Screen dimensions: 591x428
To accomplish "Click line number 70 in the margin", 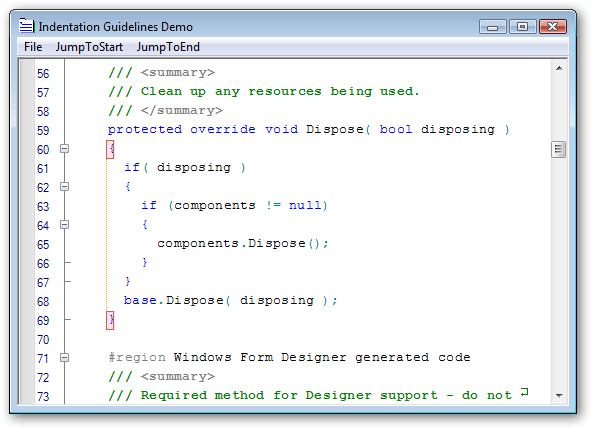I will [43, 339].
